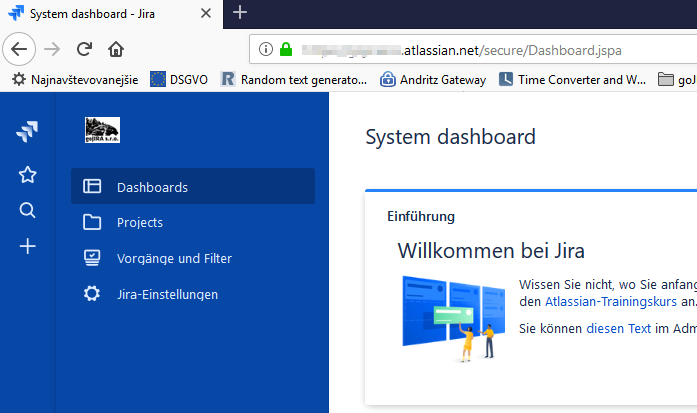Click the Vorgänge und Filter monitor icon
Image resolution: width=697 pixels, height=413 pixels.
tap(92, 258)
